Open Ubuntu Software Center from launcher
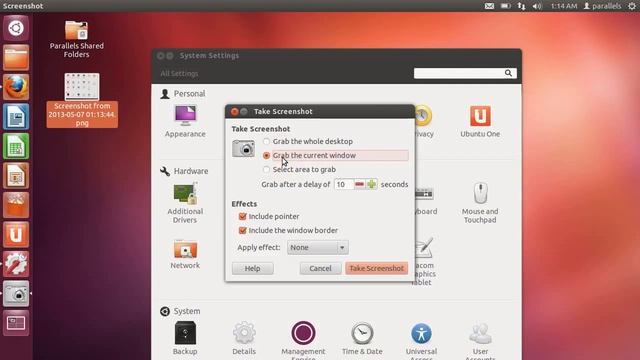The width and height of the screenshot is (640, 360). click(x=16, y=205)
